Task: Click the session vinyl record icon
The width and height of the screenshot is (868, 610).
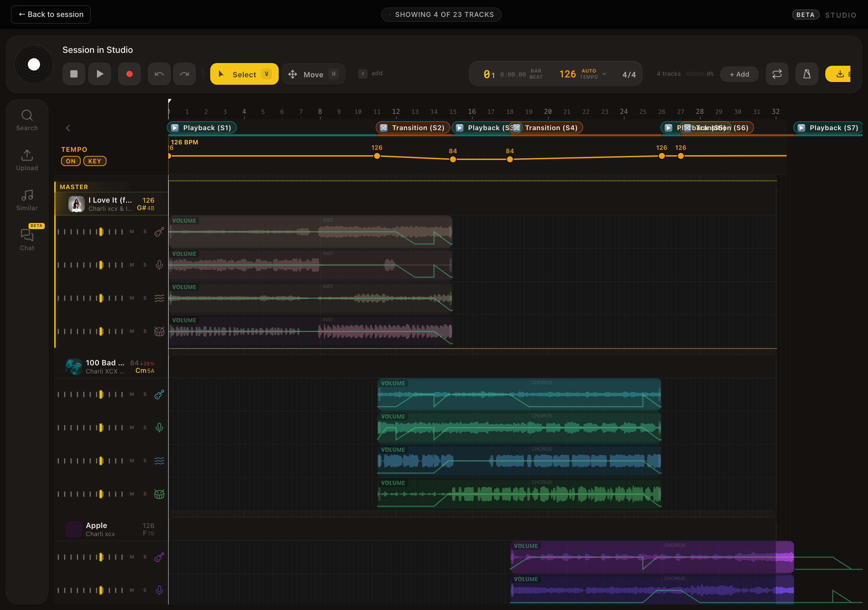Action: [x=34, y=65]
